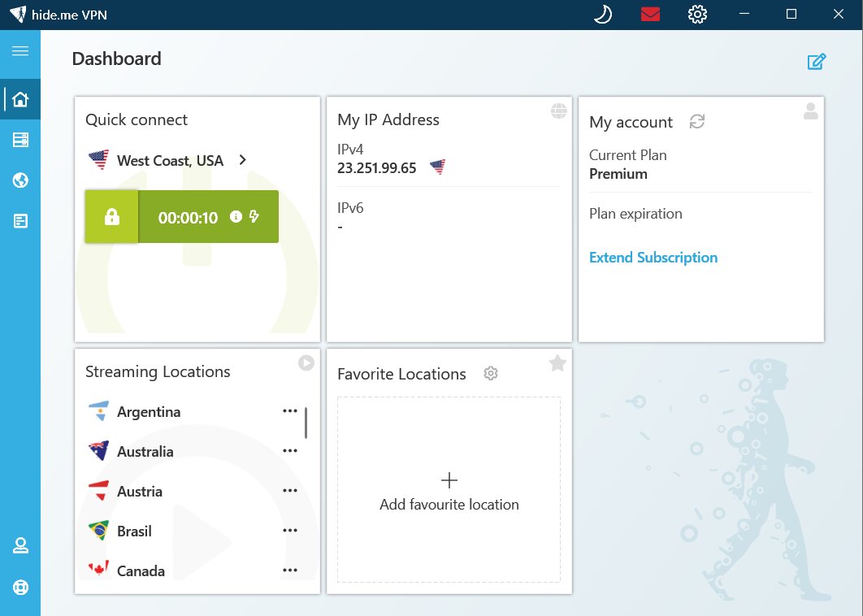Screen dimensions: 863x616
Task: Open the news page sidebar icon
Action: click(x=20, y=221)
